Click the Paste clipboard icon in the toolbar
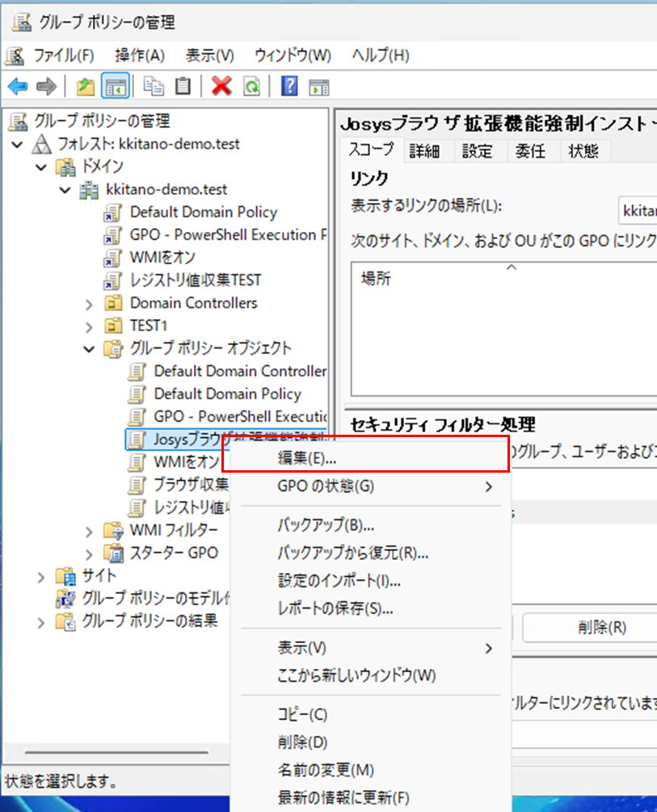The image size is (657, 812). click(183, 86)
